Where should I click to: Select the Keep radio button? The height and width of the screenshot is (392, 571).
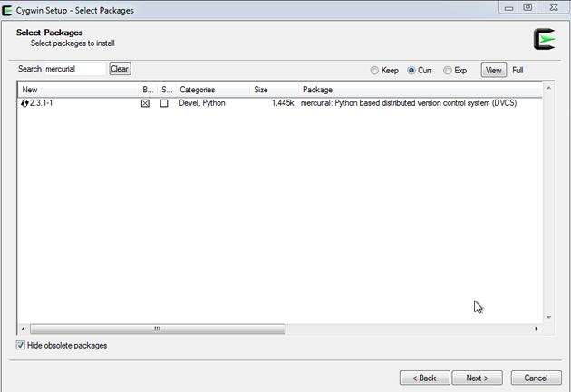point(374,71)
